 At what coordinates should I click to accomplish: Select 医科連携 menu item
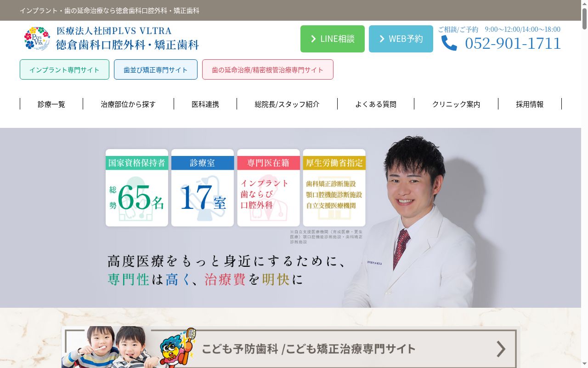point(205,104)
